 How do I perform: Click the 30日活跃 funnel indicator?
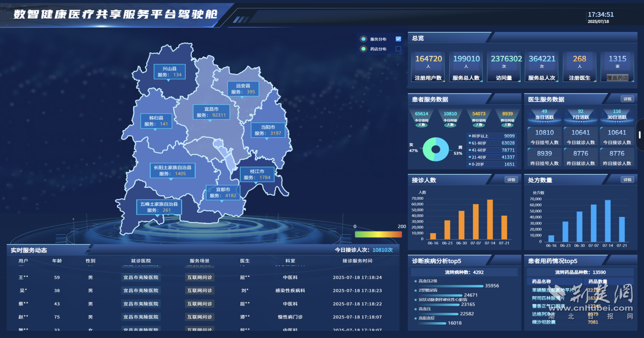pos(617,115)
